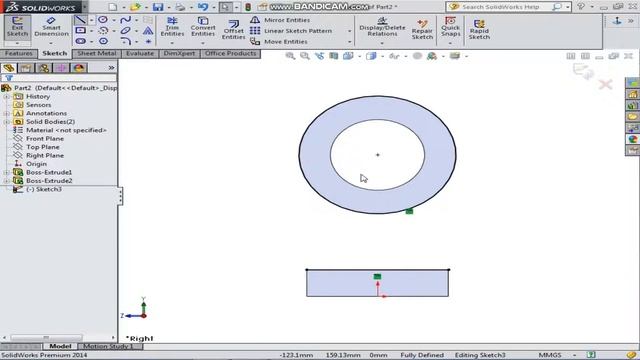Switch to the DimXpert tab
The height and width of the screenshot is (360, 640).
pyautogui.click(x=179, y=53)
